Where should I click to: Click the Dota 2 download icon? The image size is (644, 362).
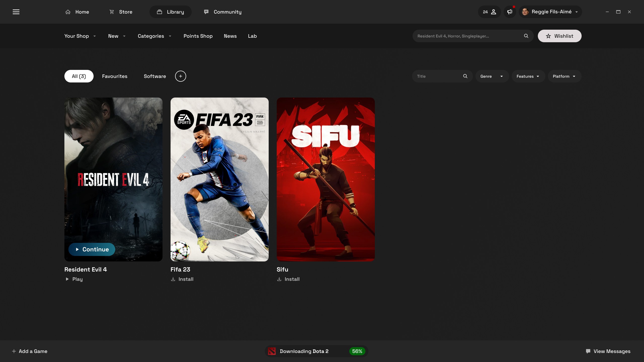(272, 351)
